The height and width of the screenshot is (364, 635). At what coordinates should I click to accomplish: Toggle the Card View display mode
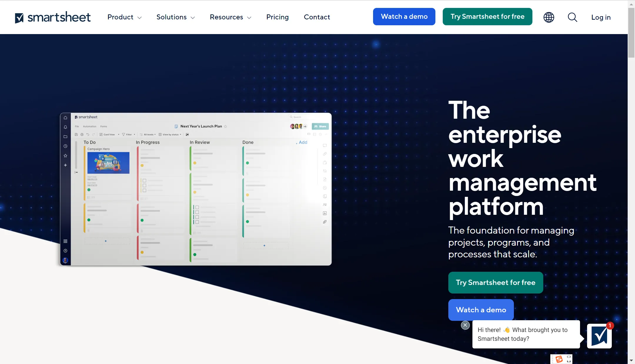[x=108, y=134]
